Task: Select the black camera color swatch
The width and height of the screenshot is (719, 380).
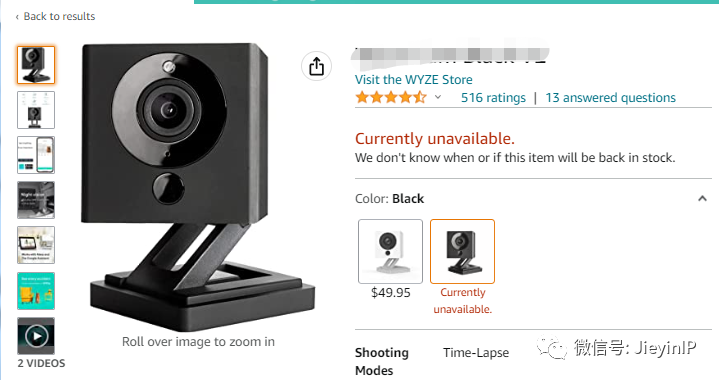Action: [462, 251]
